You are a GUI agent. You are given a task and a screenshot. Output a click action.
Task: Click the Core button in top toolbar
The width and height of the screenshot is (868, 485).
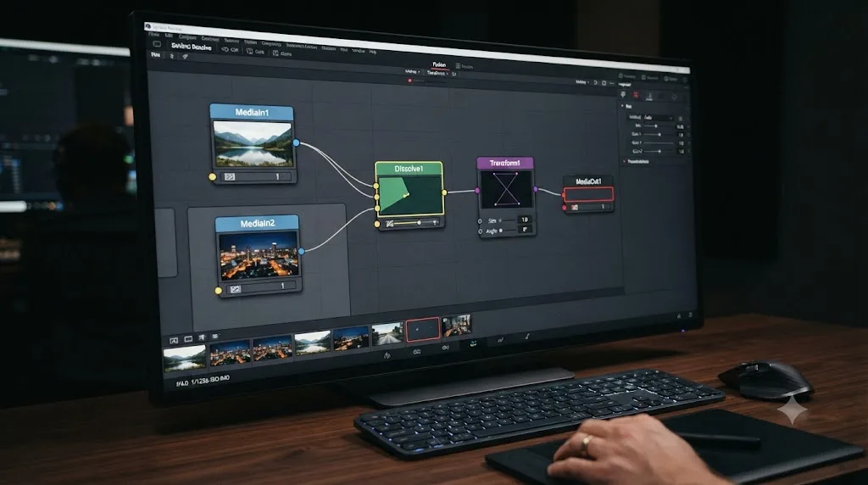pos(256,51)
